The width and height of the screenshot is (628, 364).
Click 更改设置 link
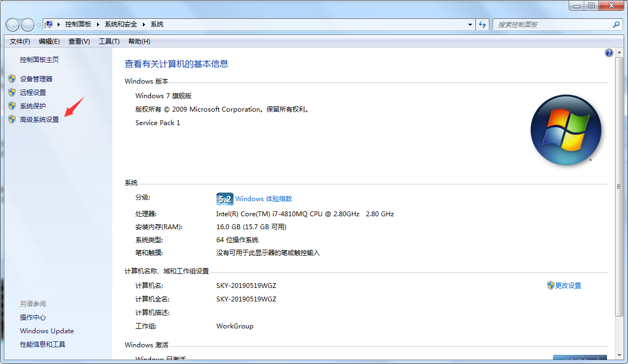click(568, 285)
